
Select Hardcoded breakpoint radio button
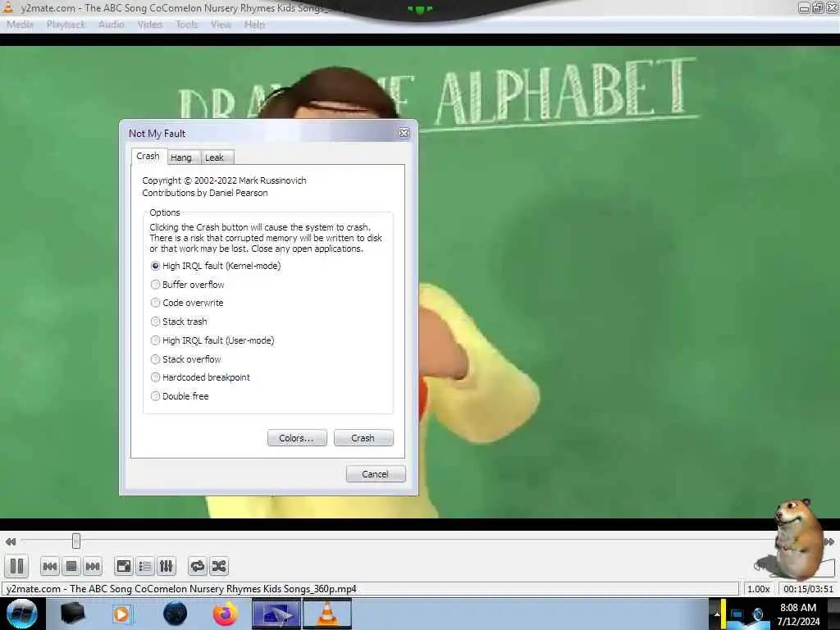(200, 377)
